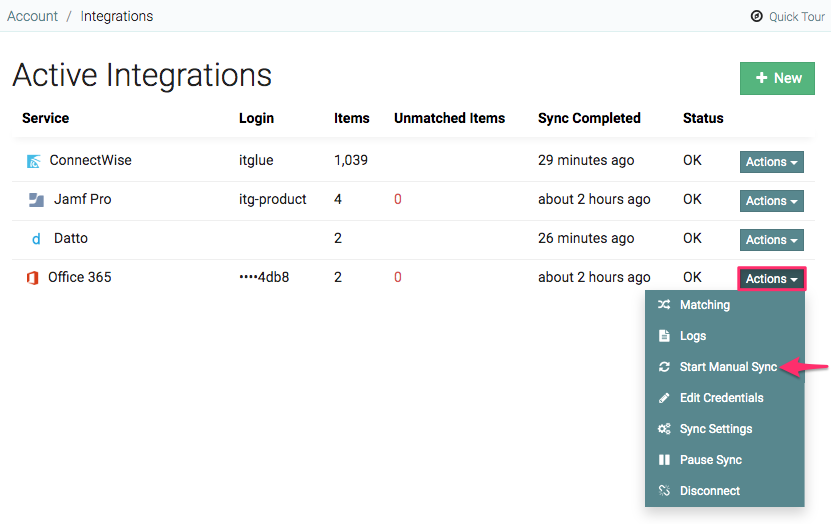Open Actions dropdown for Datto row

(772, 239)
